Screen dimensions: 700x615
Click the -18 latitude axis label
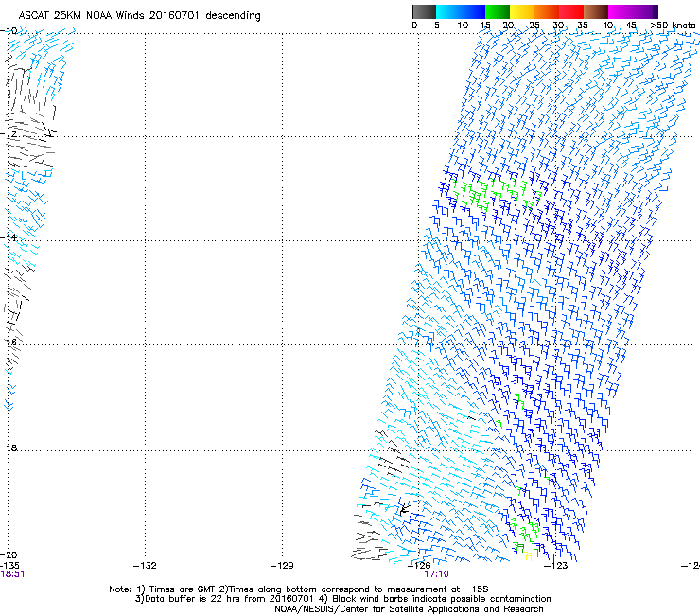(9, 448)
